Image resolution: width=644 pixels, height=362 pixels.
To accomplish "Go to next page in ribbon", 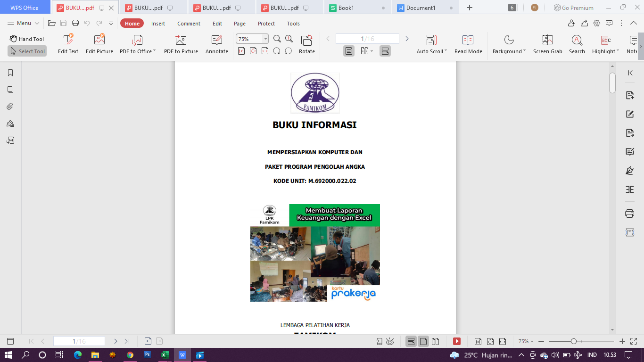I will 407,39.
